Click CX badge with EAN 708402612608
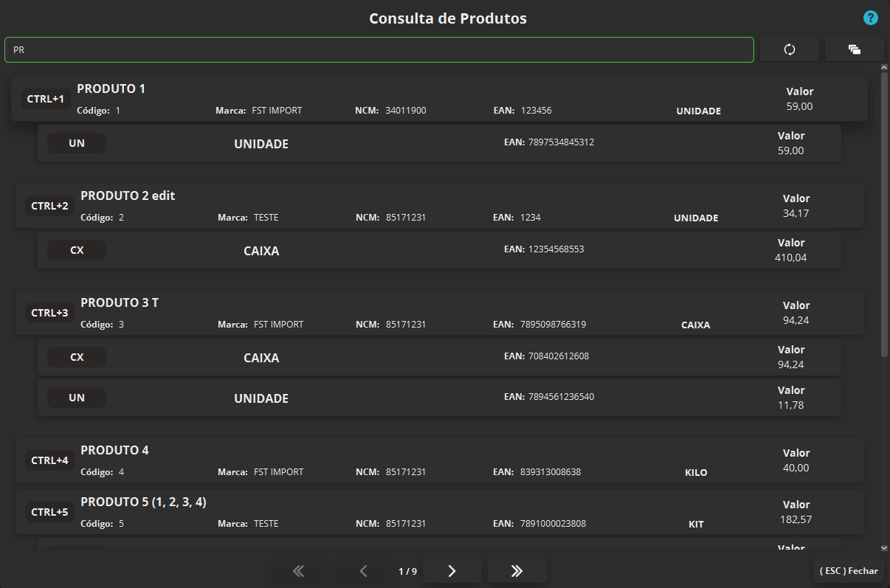 [x=77, y=357]
